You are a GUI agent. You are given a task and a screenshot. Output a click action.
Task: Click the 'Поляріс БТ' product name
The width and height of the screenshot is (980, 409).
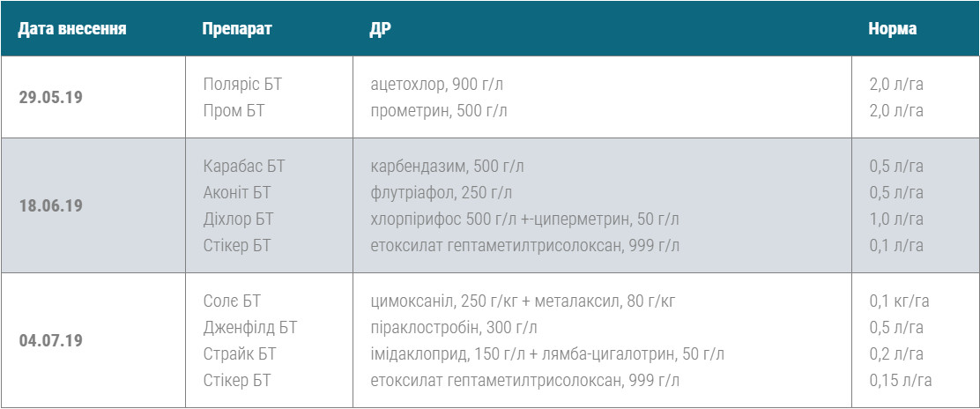tap(242, 85)
